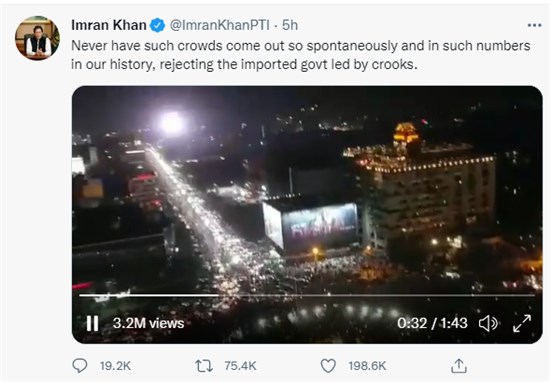Click the 75.4K retweets count
The width and height of the screenshot is (550, 382).
(241, 366)
